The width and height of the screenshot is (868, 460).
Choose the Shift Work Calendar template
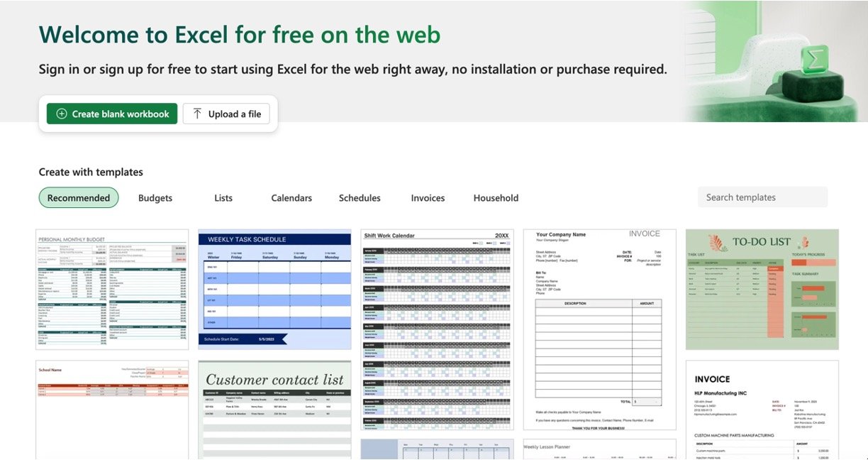pos(437,329)
